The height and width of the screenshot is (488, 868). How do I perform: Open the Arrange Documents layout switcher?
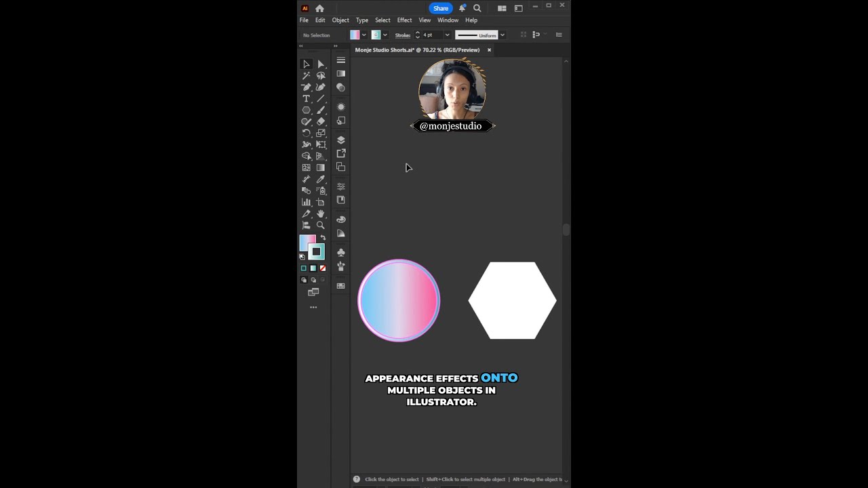pyautogui.click(x=502, y=8)
